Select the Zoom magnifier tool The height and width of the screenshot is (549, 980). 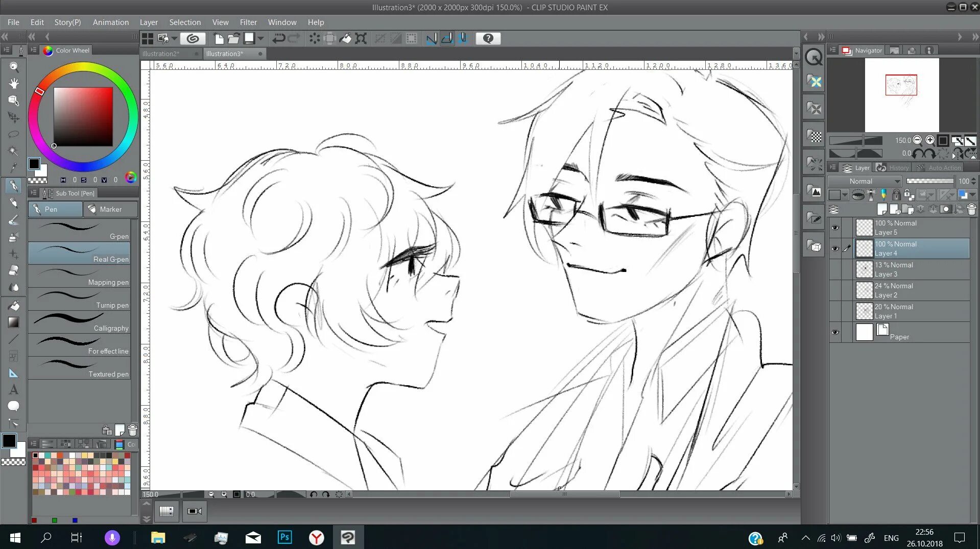coord(14,67)
